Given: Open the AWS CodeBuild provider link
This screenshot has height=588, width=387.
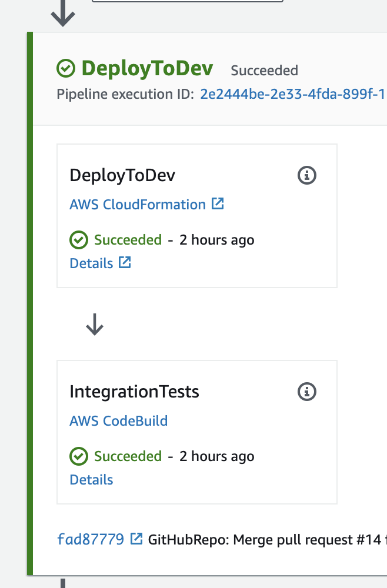Looking at the screenshot, I should (x=118, y=421).
